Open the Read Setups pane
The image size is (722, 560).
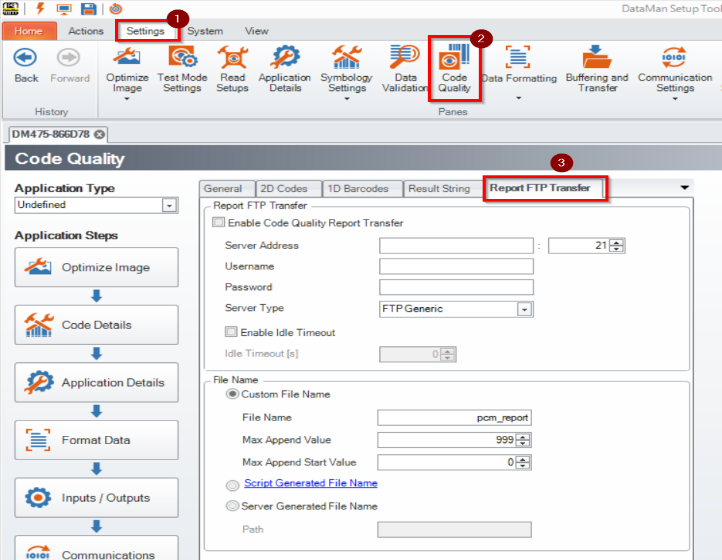(233, 69)
